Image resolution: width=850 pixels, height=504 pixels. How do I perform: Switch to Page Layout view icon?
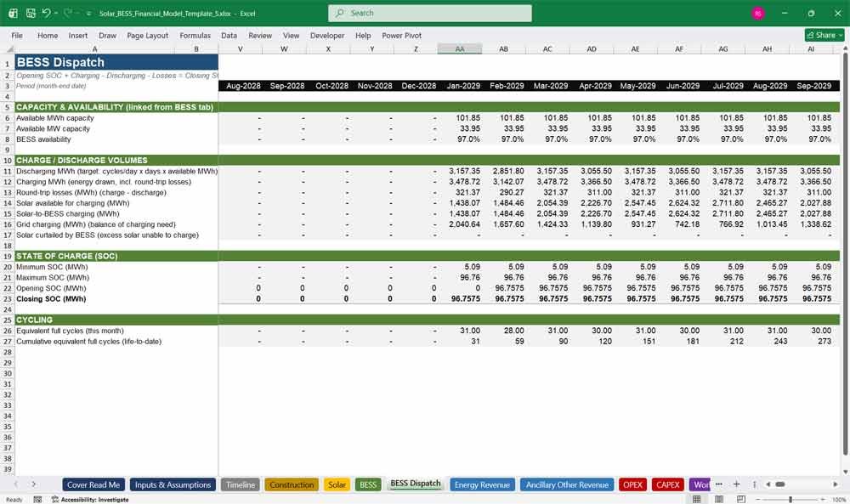(719, 499)
